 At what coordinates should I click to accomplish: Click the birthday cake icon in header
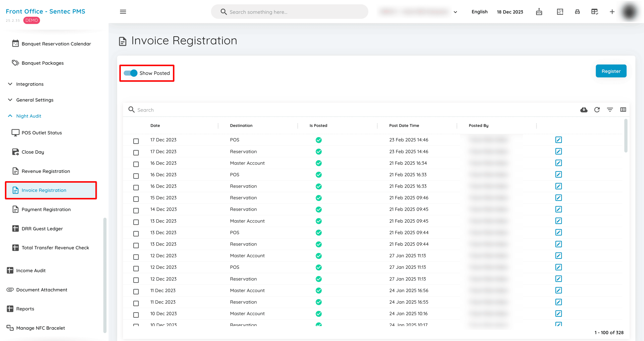pyautogui.click(x=539, y=12)
